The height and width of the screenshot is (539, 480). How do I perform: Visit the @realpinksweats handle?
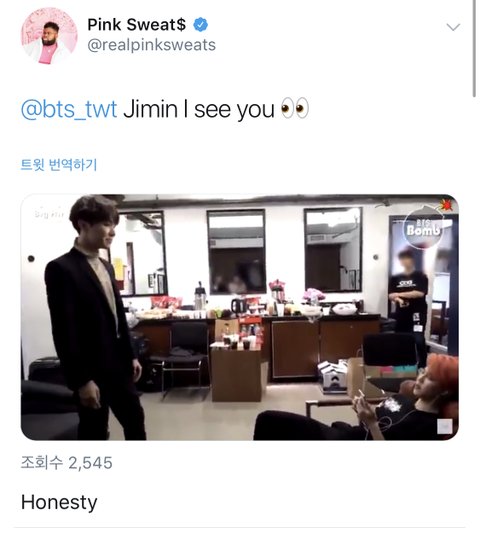[152, 45]
